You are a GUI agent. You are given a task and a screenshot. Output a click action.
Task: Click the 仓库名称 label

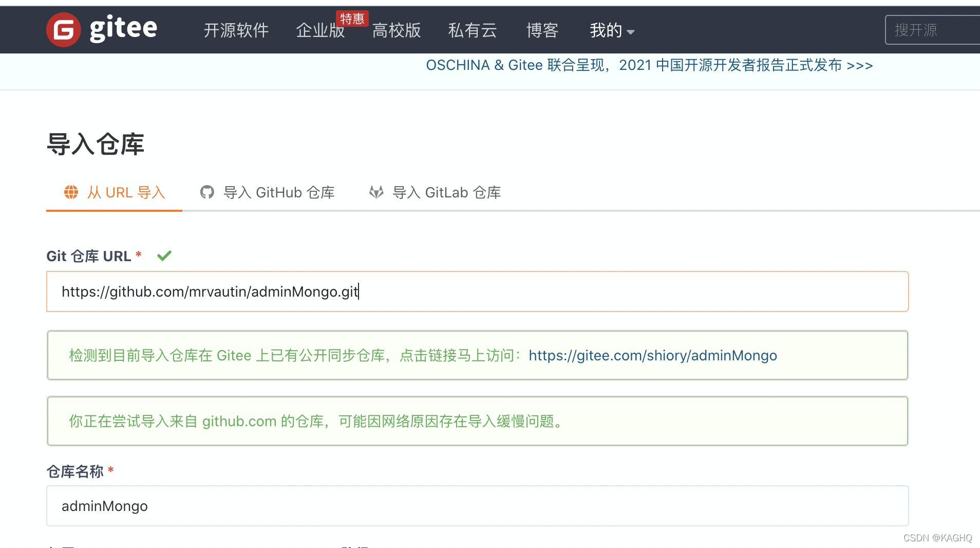pos(75,471)
